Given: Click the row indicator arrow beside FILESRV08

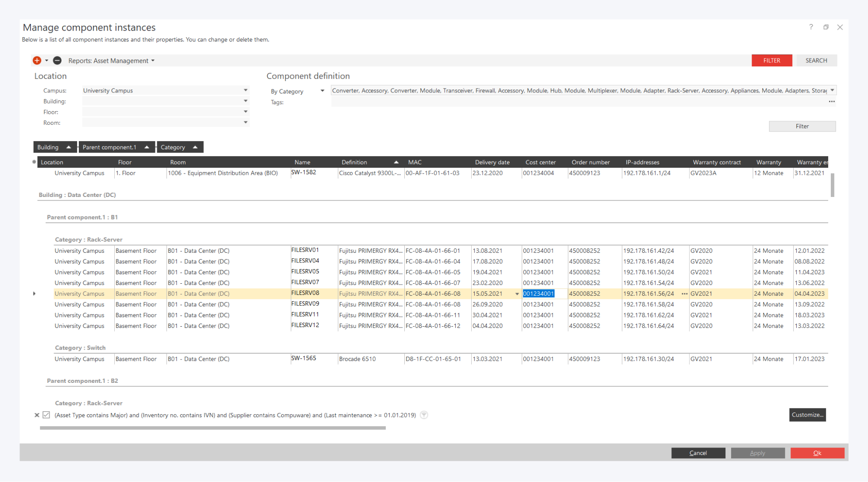Looking at the screenshot, I should tap(35, 294).
